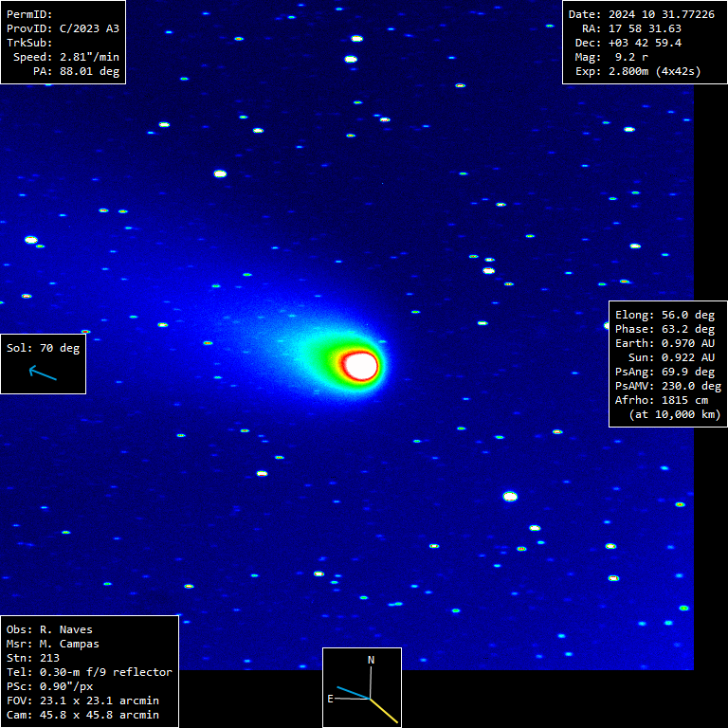Click the white saturated comet nucleus
Image resolution: width=728 pixels, height=728 pixels.
coord(360,365)
